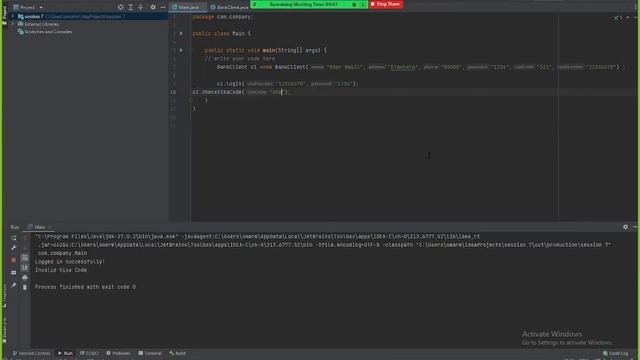
Task: Open Run panel gear settings
Action: 625,227
